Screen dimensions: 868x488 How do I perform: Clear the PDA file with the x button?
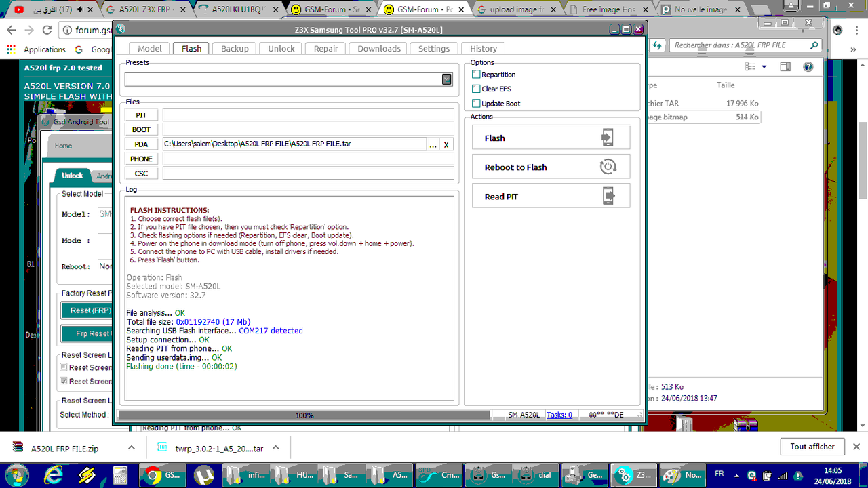point(446,144)
